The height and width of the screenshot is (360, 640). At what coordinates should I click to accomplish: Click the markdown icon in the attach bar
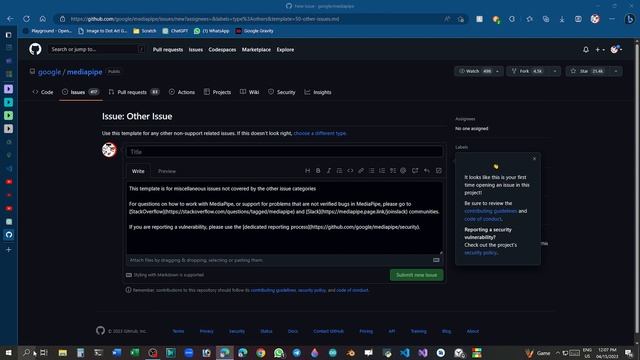tap(436, 260)
